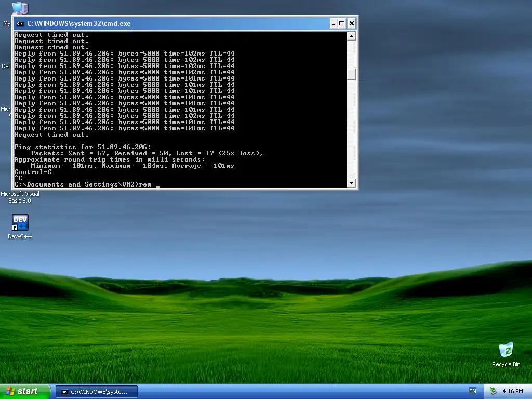The height and width of the screenshot is (399, 532).
Task: Click the 4:16 PM clock
Action: [x=512, y=391]
